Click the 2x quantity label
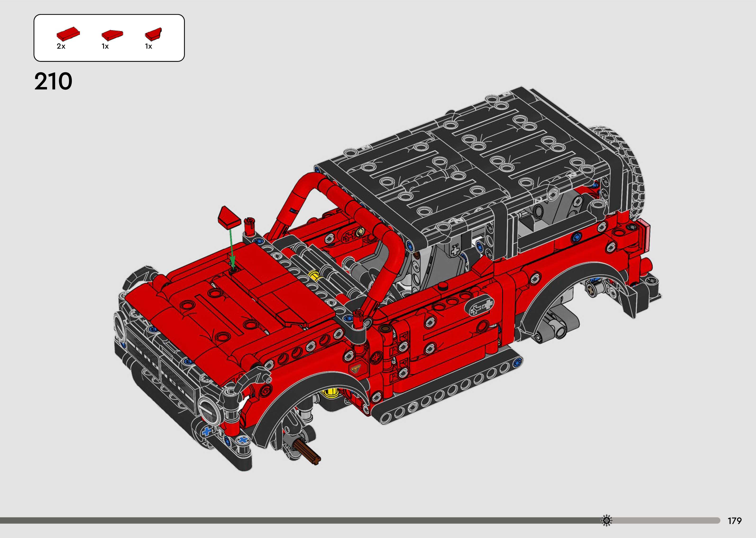This screenshot has width=756, height=538. click(x=61, y=46)
